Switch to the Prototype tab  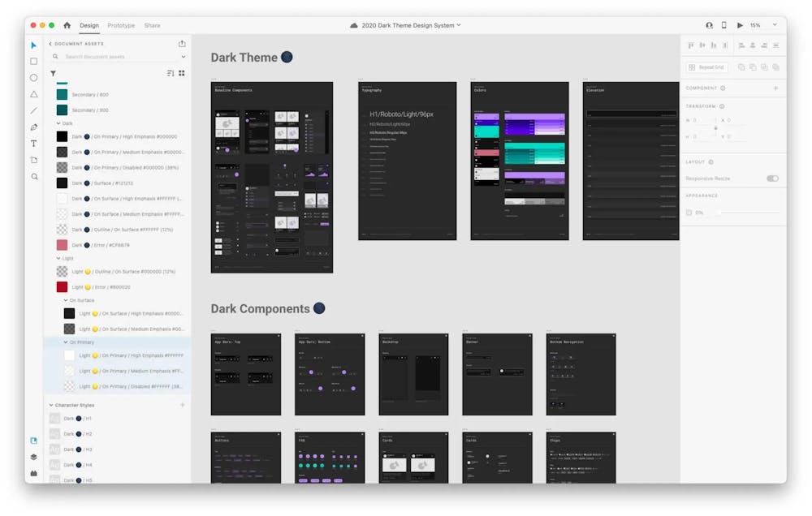coord(122,24)
